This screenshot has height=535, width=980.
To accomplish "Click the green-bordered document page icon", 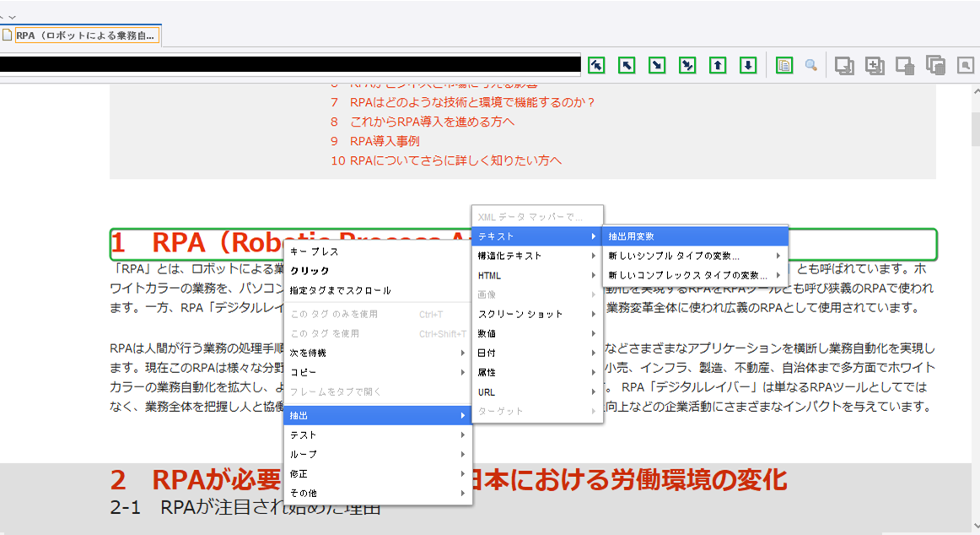I will [x=784, y=65].
